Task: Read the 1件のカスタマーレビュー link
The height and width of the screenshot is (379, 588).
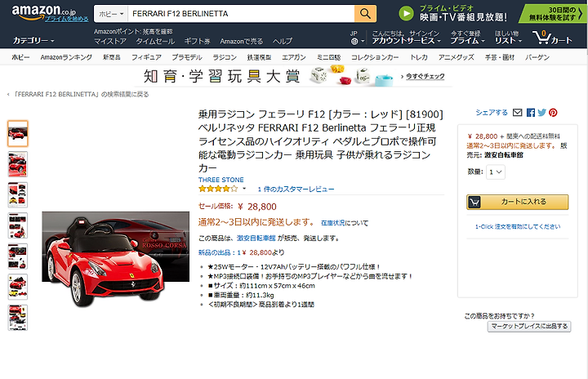Action: (x=296, y=189)
